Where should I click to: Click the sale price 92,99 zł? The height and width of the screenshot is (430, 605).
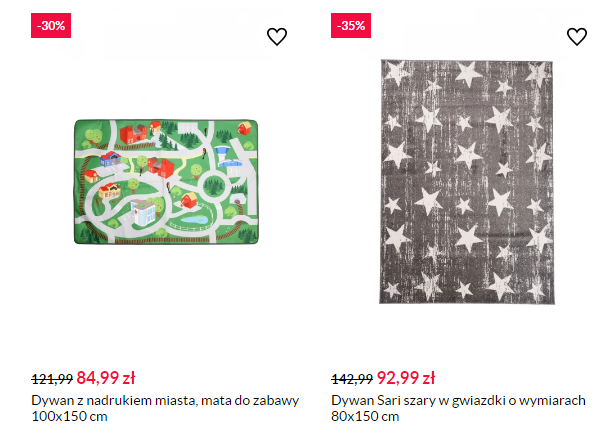click(406, 378)
